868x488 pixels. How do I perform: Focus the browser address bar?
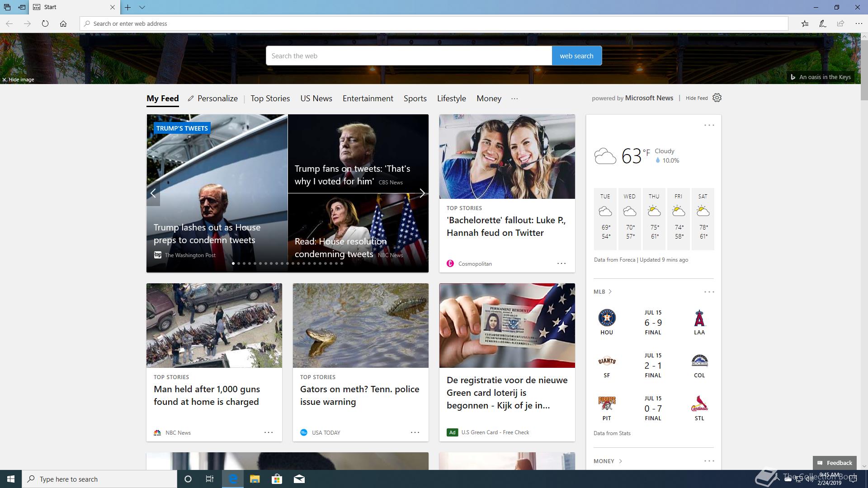pos(434,23)
